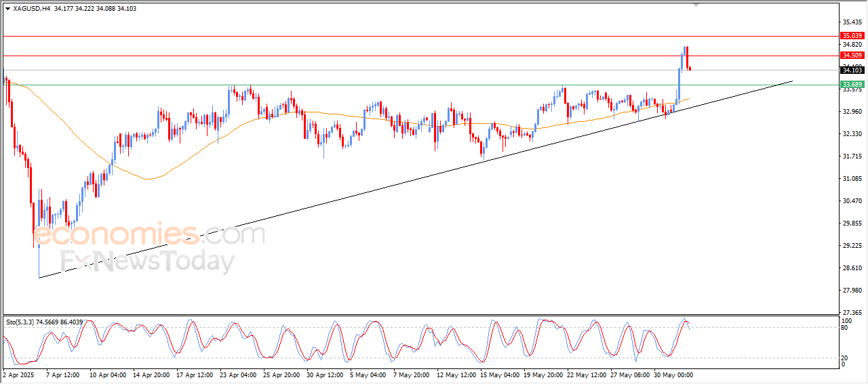Click the 5 May 04:00 time label
This screenshot has width=868, height=384.
(368, 375)
